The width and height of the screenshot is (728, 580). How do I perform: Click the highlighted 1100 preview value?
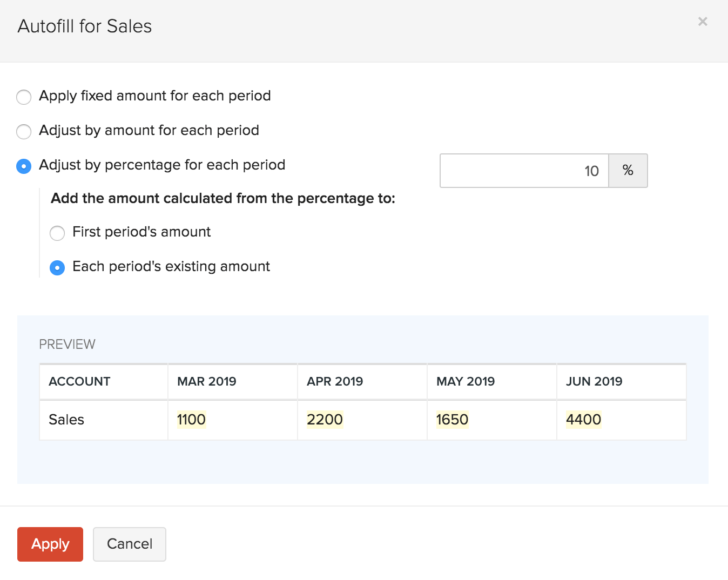[191, 420]
